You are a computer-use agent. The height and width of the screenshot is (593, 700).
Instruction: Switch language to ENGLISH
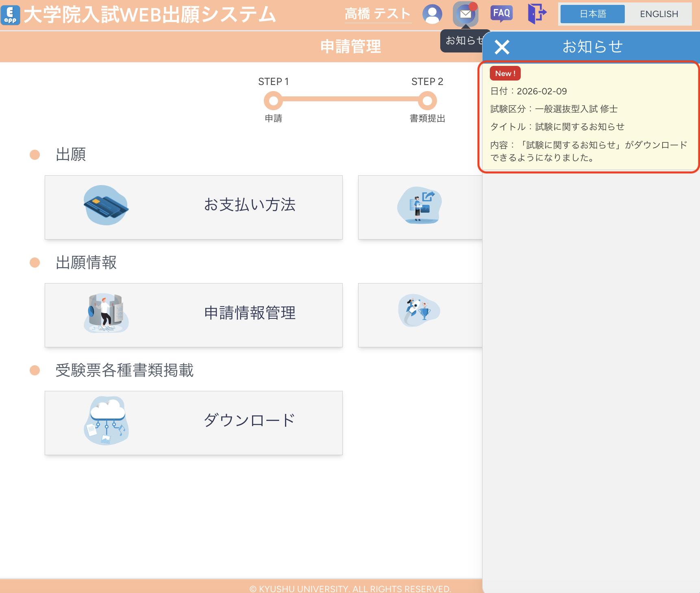[659, 14]
